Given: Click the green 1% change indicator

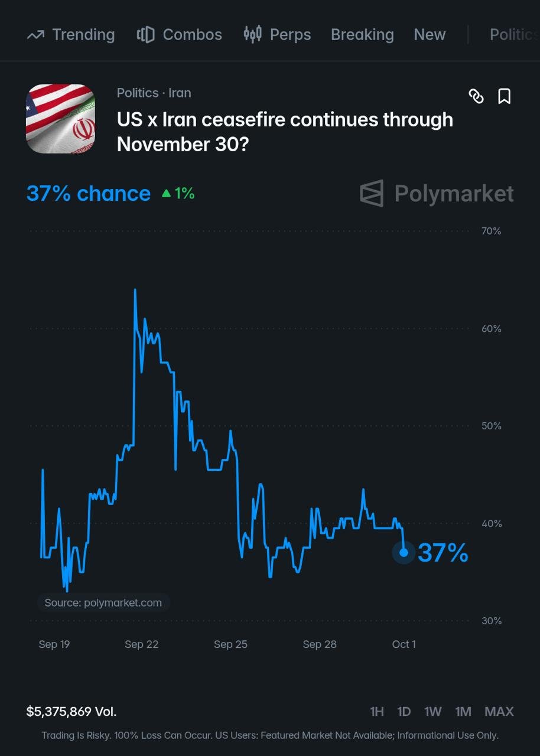Looking at the screenshot, I should click(178, 193).
